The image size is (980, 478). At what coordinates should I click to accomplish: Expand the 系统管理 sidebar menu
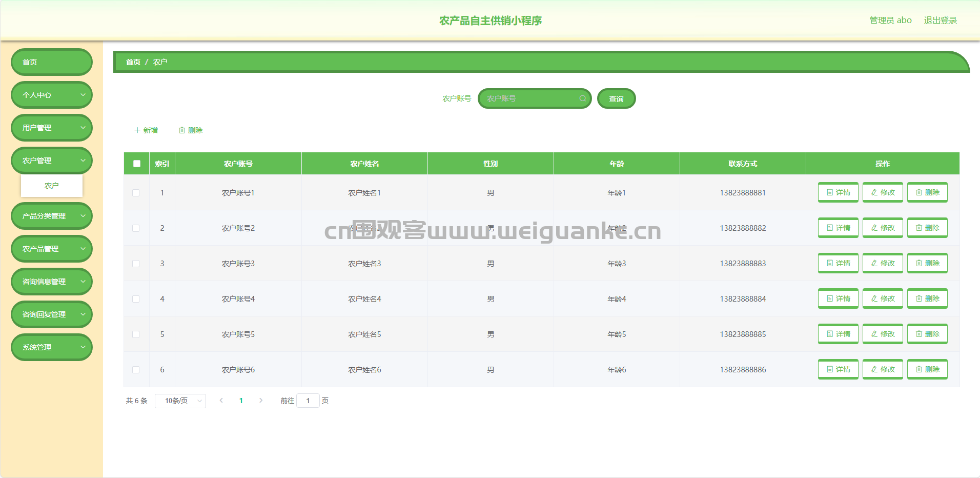(x=52, y=347)
